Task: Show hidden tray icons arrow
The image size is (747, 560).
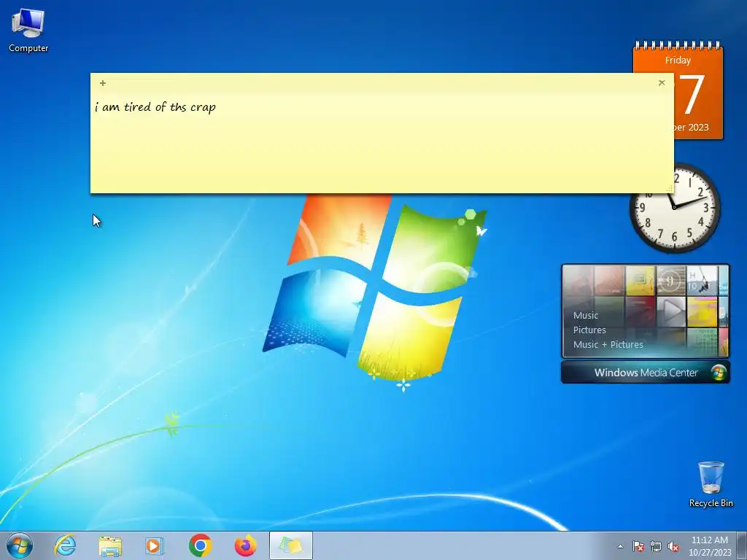Action: tap(620, 546)
